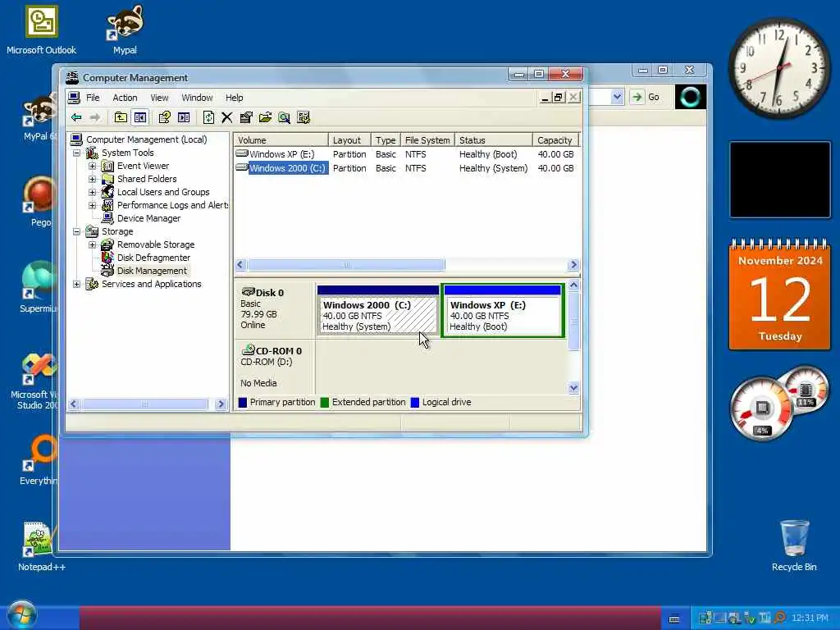This screenshot has width=840, height=630.
Task: Click the Show/Hide Action Pane icon
Action: [184, 117]
